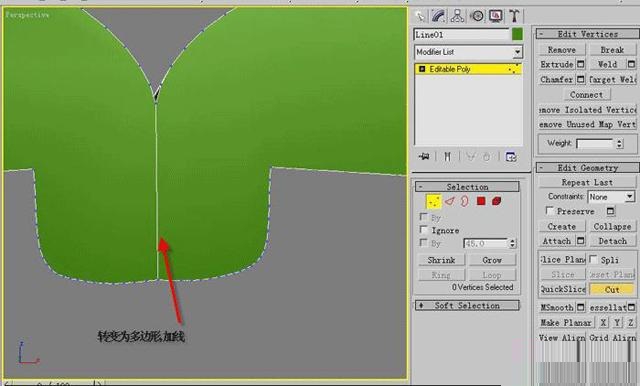
Task: Open Chamfer settings box
Action: 581,79
